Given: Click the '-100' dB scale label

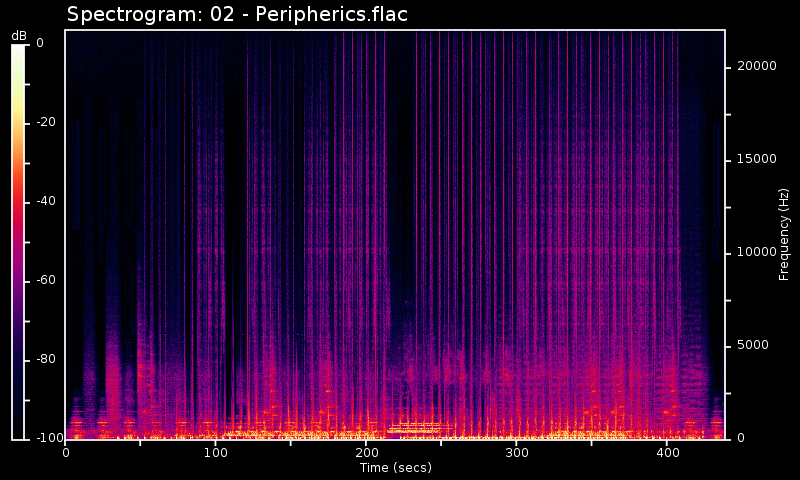Looking at the screenshot, I should tap(36, 438).
